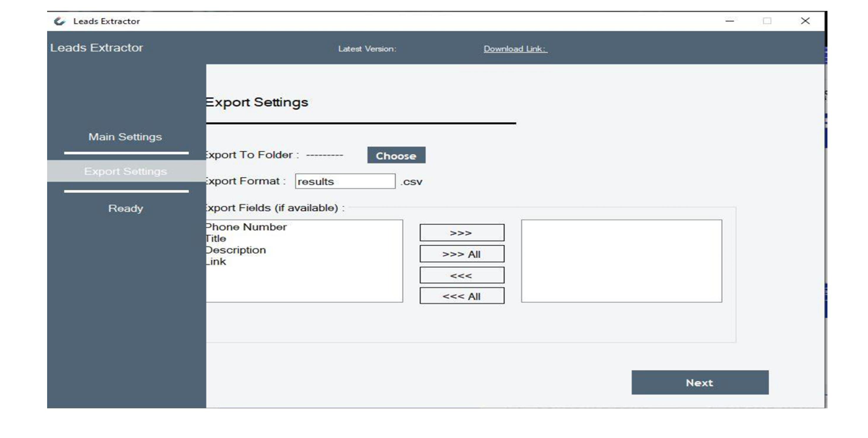This screenshot has width=868, height=438.
Task: Maximize the Leads Extractor window
Action: click(767, 22)
